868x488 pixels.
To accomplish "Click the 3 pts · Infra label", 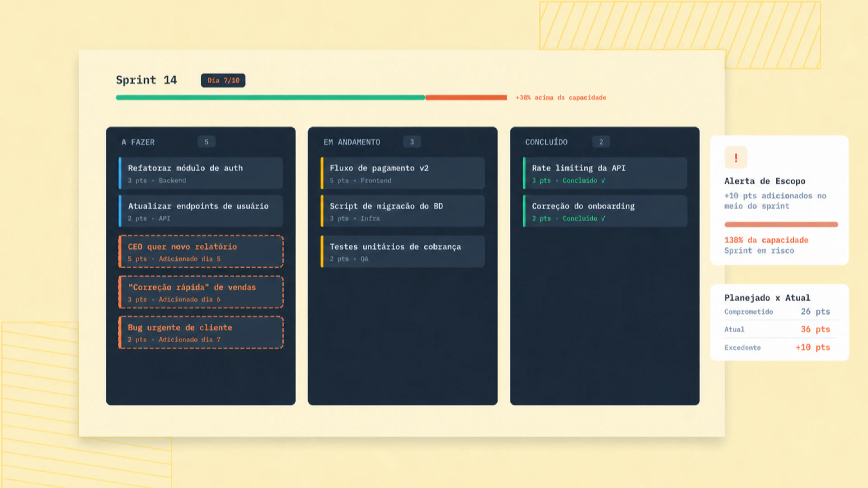I will (x=355, y=218).
